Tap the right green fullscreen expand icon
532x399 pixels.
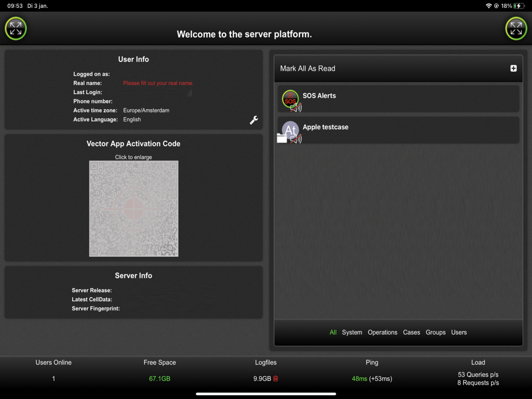pos(516,29)
